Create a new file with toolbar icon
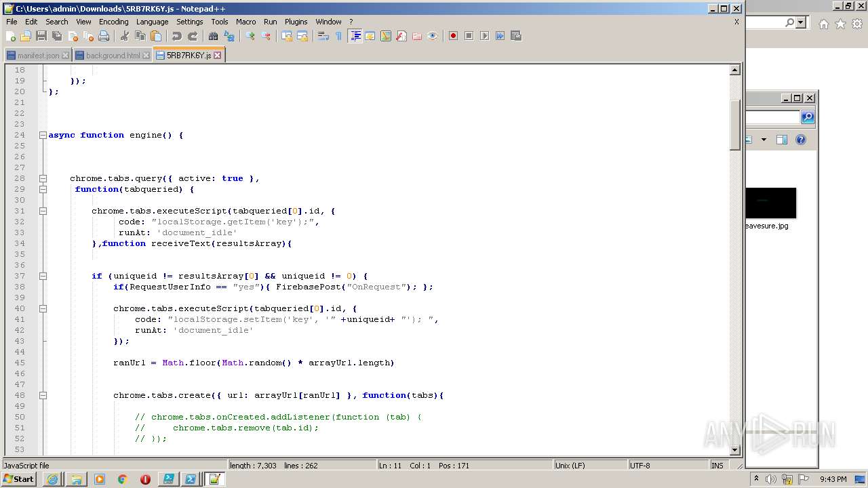 click(11, 36)
